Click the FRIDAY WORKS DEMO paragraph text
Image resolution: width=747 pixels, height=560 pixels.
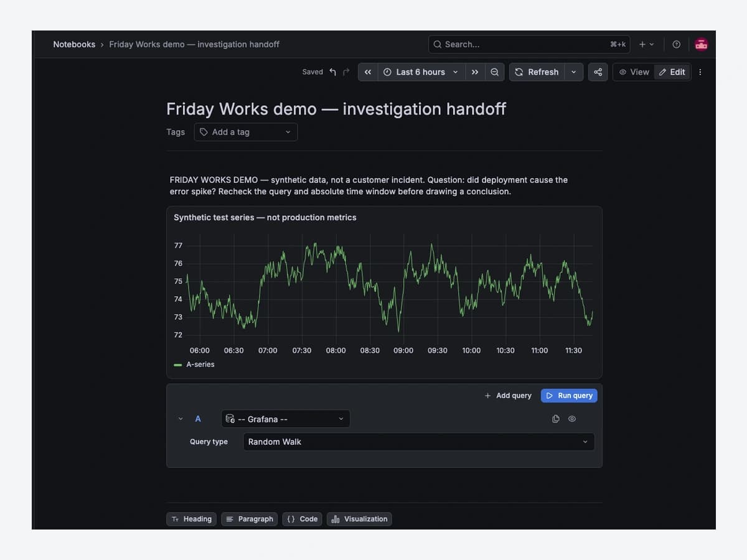tap(369, 185)
